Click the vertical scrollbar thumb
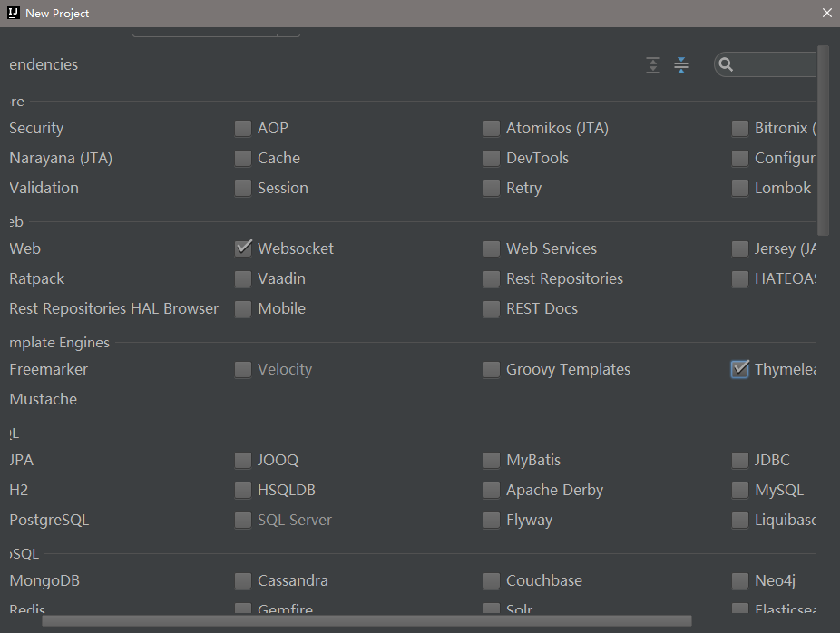 823,141
